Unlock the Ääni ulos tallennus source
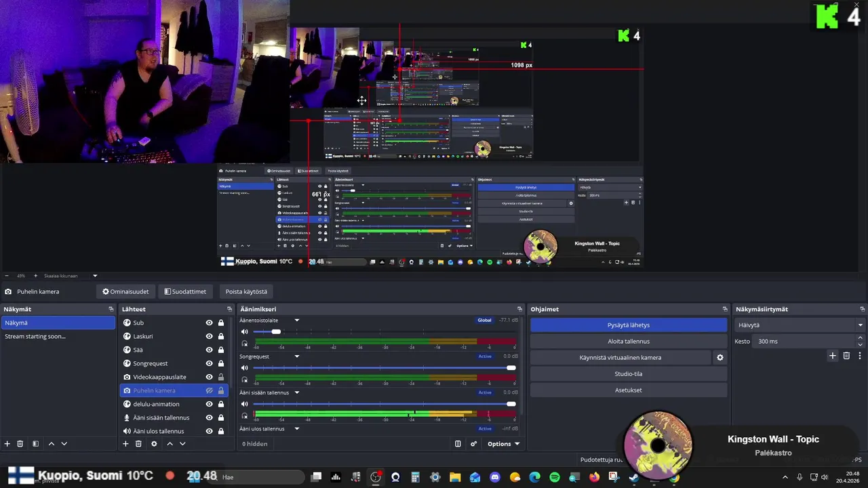 click(x=221, y=431)
